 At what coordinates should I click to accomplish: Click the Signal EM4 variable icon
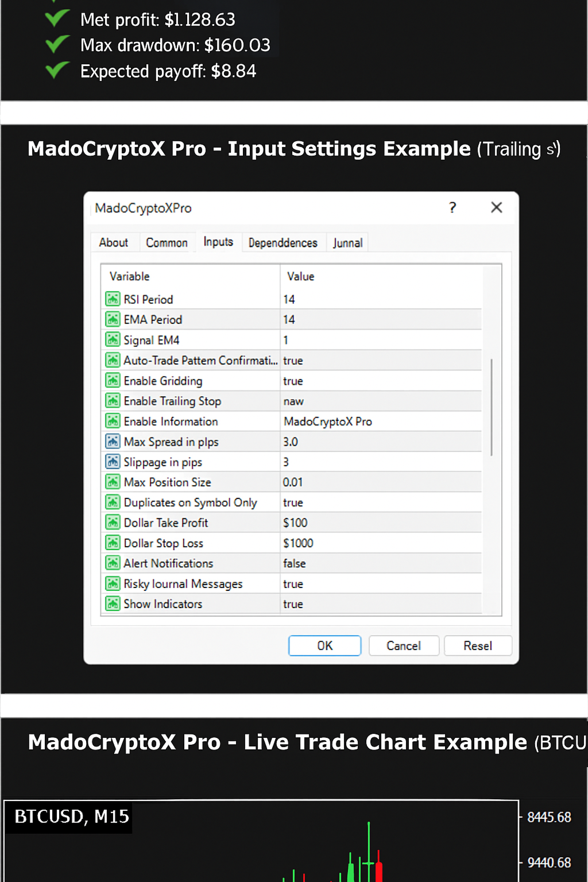pyautogui.click(x=113, y=340)
